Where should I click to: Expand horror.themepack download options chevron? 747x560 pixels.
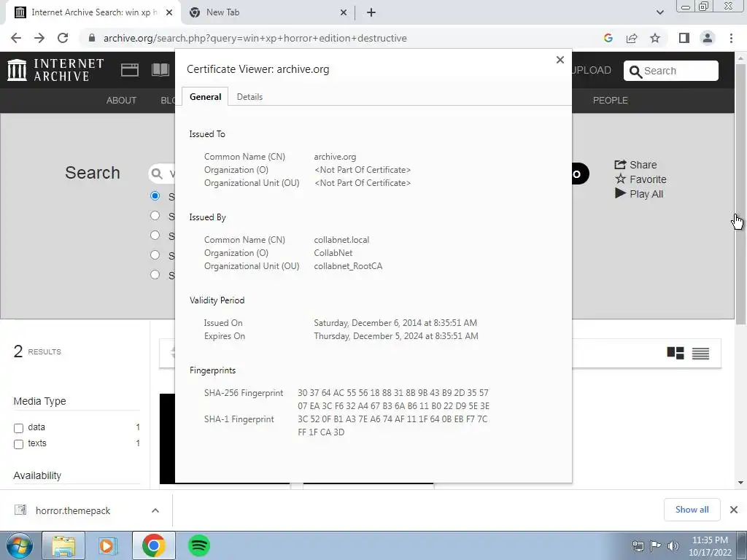155,510
